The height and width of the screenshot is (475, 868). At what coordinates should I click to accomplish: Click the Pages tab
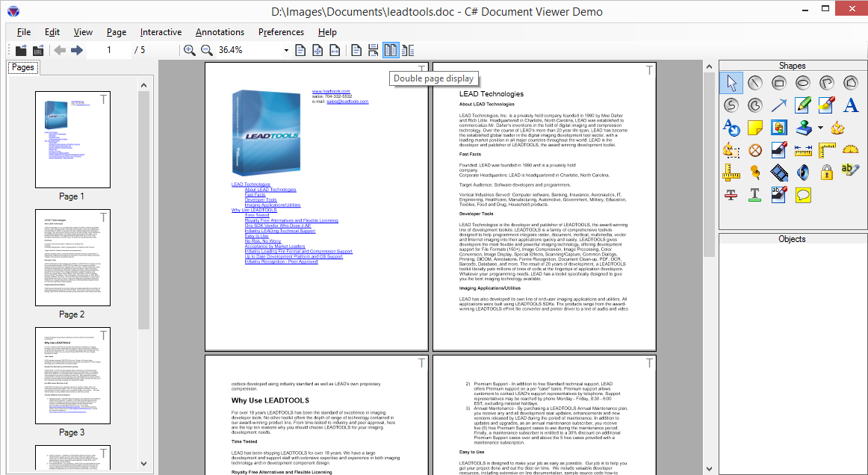click(23, 67)
